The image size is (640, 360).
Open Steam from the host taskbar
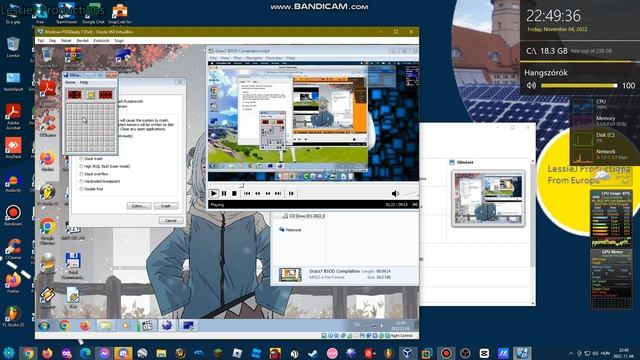click(x=313, y=353)
